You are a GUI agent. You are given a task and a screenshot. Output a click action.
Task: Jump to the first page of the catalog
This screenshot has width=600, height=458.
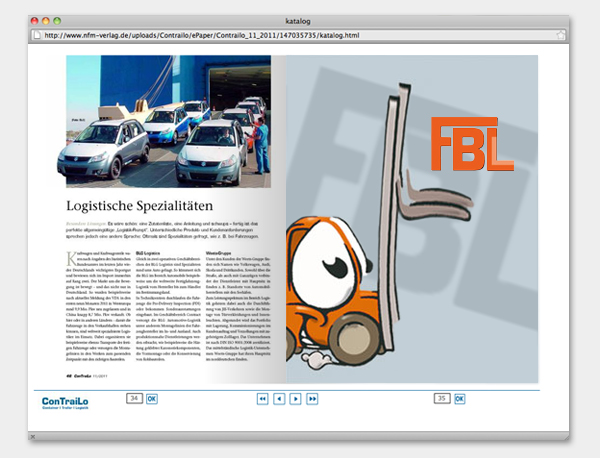pyautogui.click(x=263, y=399)
